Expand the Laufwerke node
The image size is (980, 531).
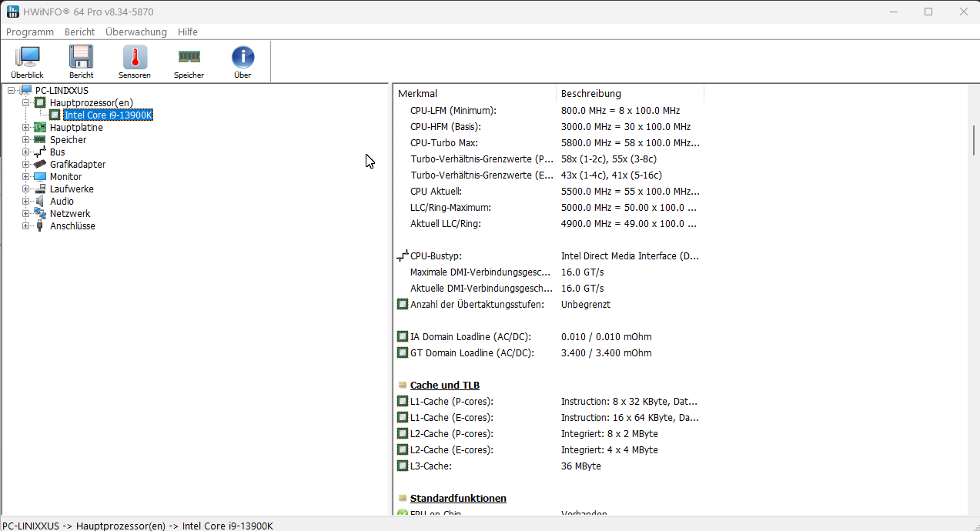pos(26,189)
